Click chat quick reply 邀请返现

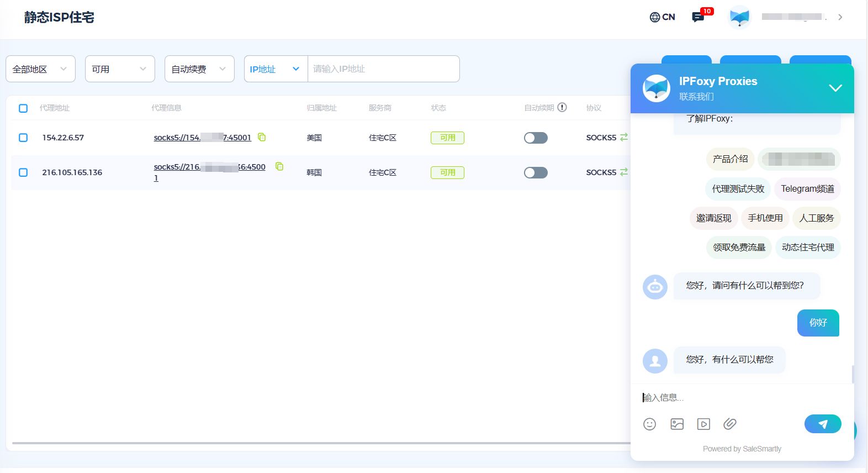pos(713,218)
